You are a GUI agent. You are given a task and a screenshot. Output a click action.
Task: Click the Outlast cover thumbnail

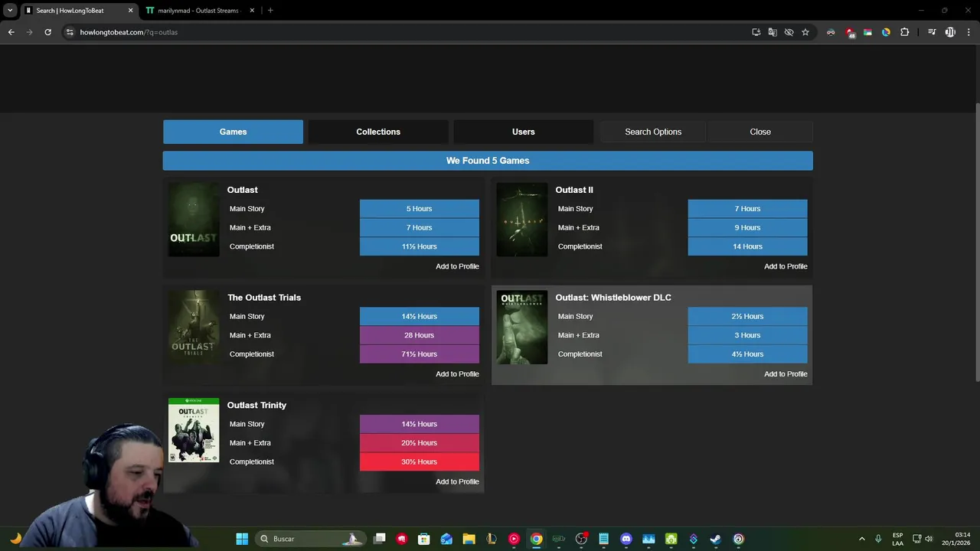pos(194,220)
